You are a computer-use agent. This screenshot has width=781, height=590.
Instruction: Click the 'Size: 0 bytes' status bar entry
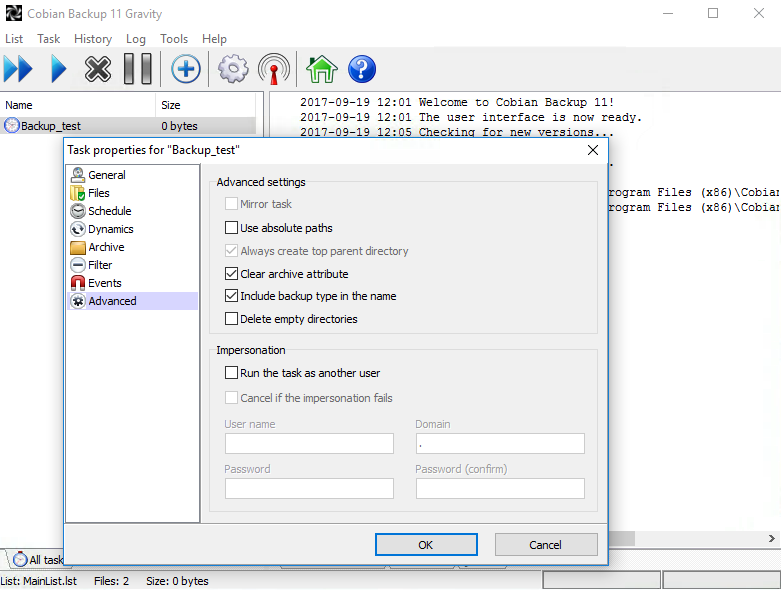pos(177,581)
